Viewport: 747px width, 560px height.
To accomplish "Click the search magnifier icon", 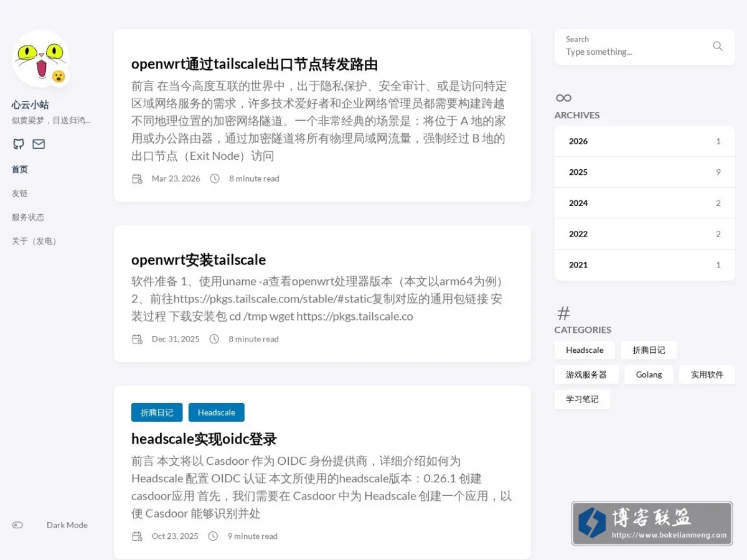I will coord(718,46).
